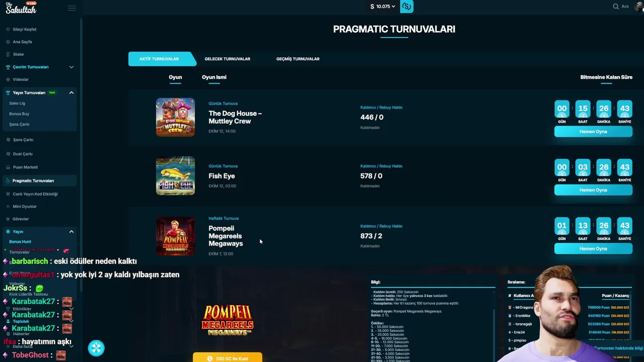Viewport: 644px width, 362px height.
Task: Switch to Geçmiş Turnuvalar tab
Action: 298,59
